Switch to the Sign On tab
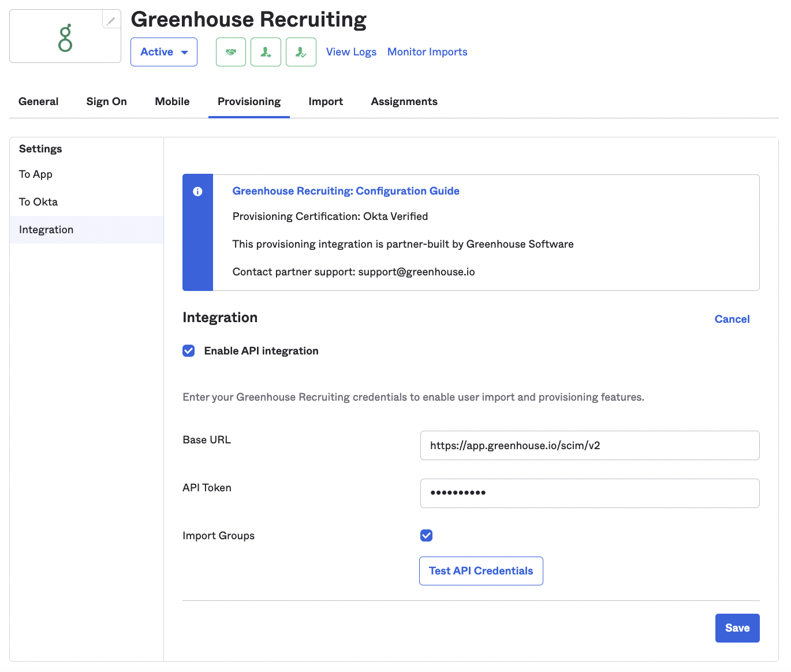 point(107,102)
